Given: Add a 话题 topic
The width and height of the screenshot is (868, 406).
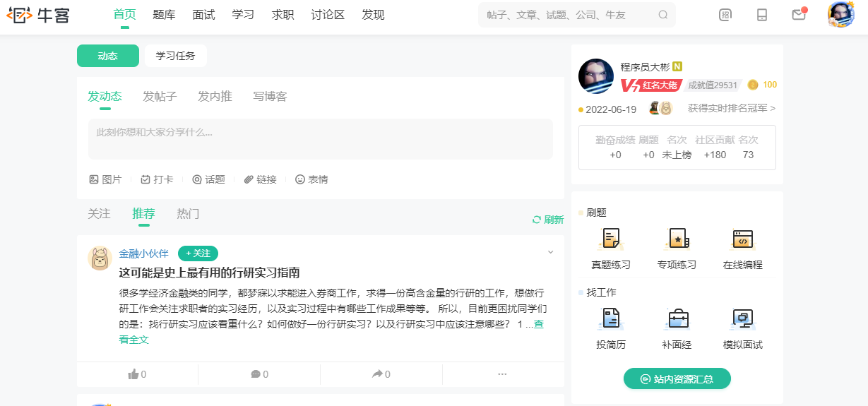Looking at the screenshot, I should [208, 179].
